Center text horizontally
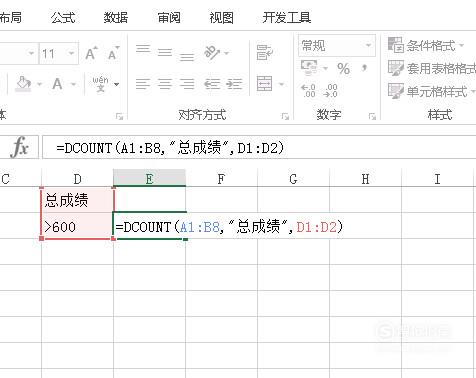Viewport: 476px width, 378px height. click(x=165, y=84)
